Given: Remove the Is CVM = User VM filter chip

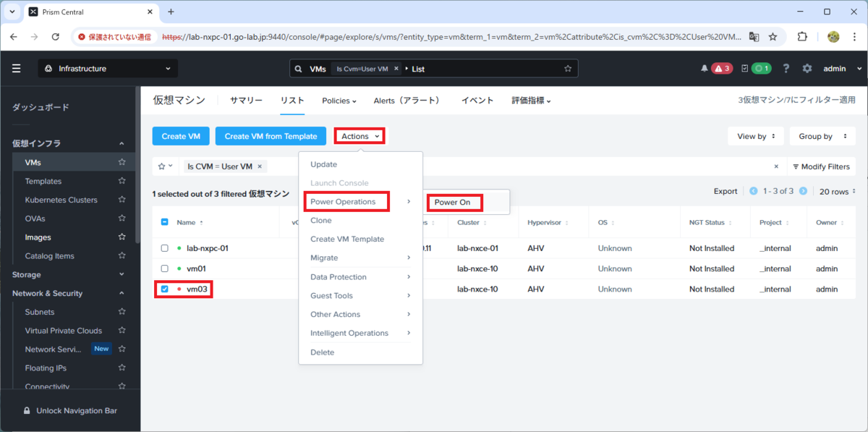Looking at the screenshot, I should coord(260,166).
